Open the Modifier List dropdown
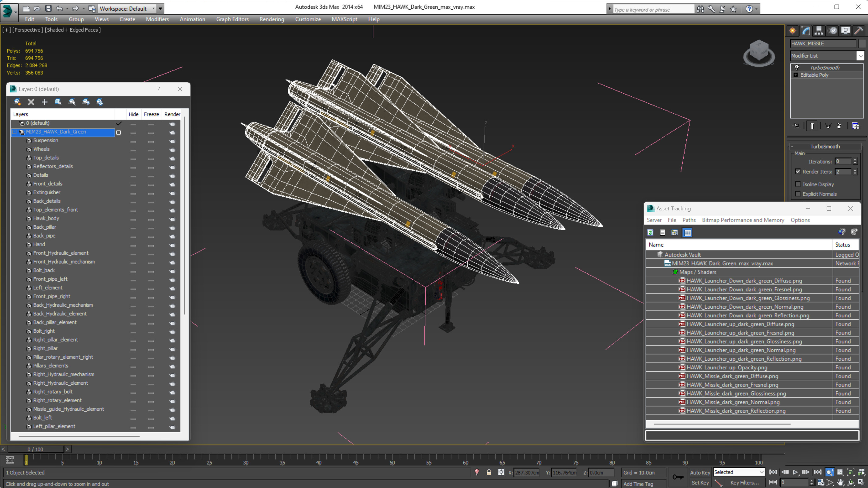Screen dimensions: 868x488 (x=861, y=56)
